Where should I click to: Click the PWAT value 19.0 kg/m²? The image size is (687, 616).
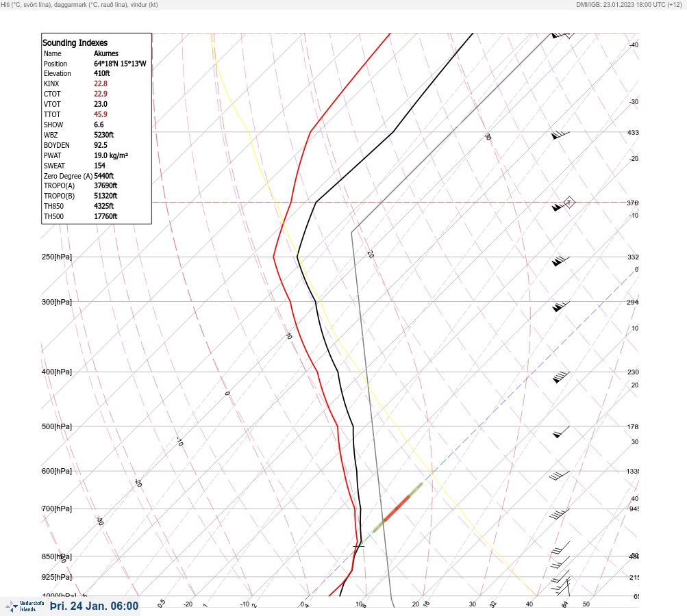point(111,155)
